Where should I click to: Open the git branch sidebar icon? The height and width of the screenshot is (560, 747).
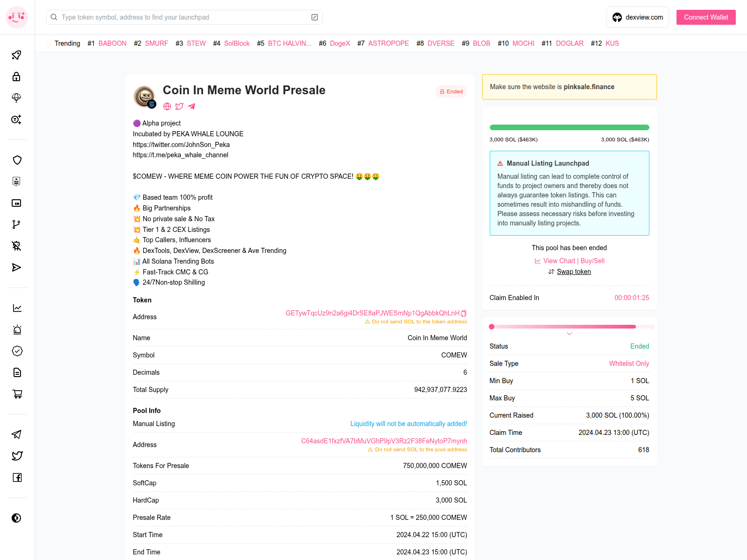[x=17, y=224]
